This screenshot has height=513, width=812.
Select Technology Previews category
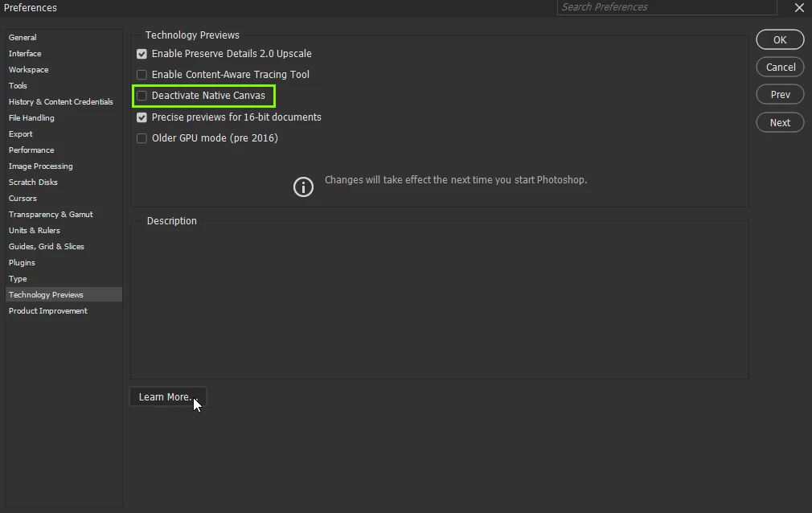[x=64, y=294]
